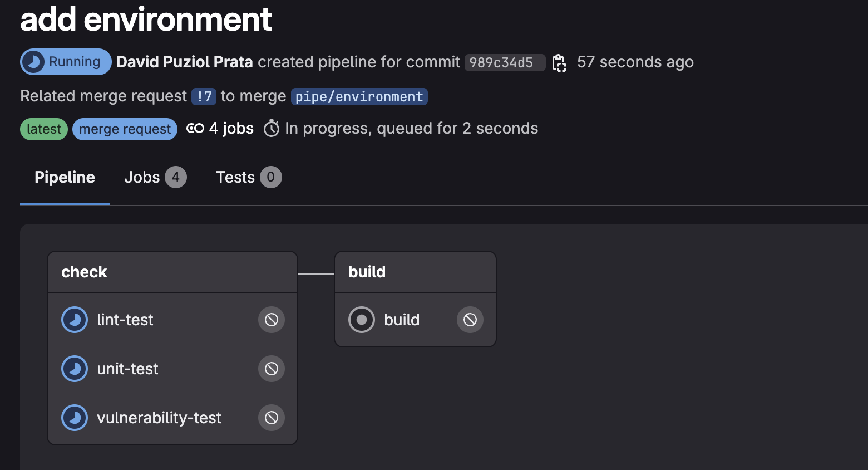Viewport: 868px width, 470px height.
Task: Click the commit 989c34d5 link
Action: pos(504,62)
